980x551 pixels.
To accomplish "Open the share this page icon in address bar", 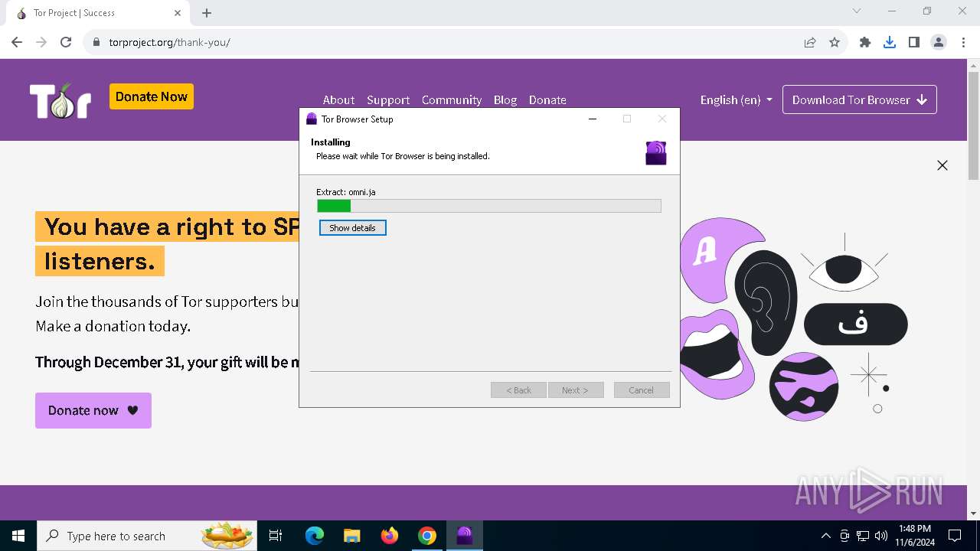I will [x=810, y=42].
